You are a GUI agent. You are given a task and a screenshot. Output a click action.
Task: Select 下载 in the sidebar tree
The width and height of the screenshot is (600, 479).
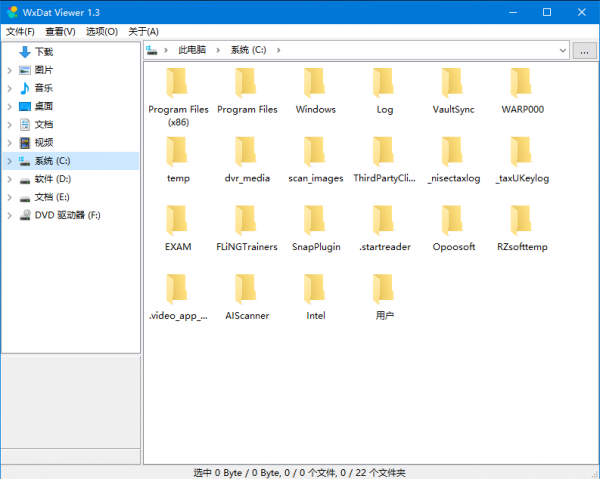44,52
